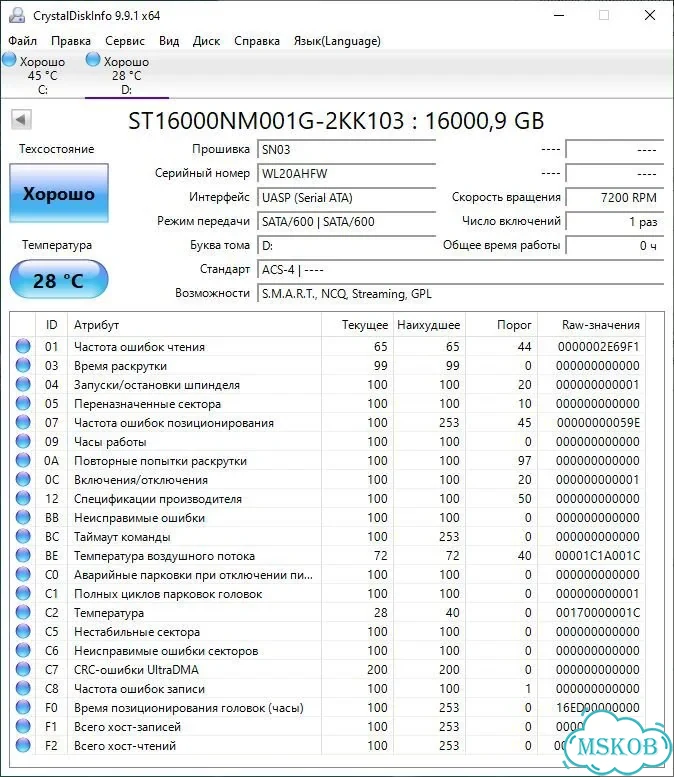This screenshot has height=777, width=674.
Task: Click raw value 00170000001C
Action: [598, 613]
